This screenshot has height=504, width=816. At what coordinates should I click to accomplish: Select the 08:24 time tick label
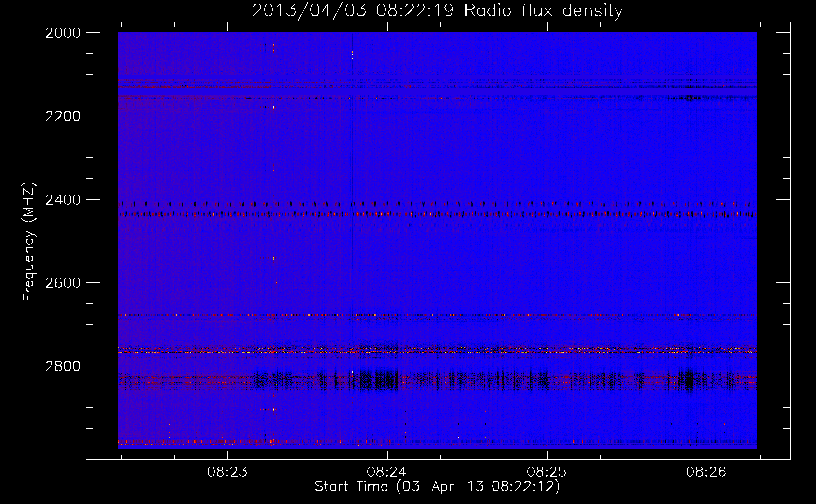(x=387, y=472)
